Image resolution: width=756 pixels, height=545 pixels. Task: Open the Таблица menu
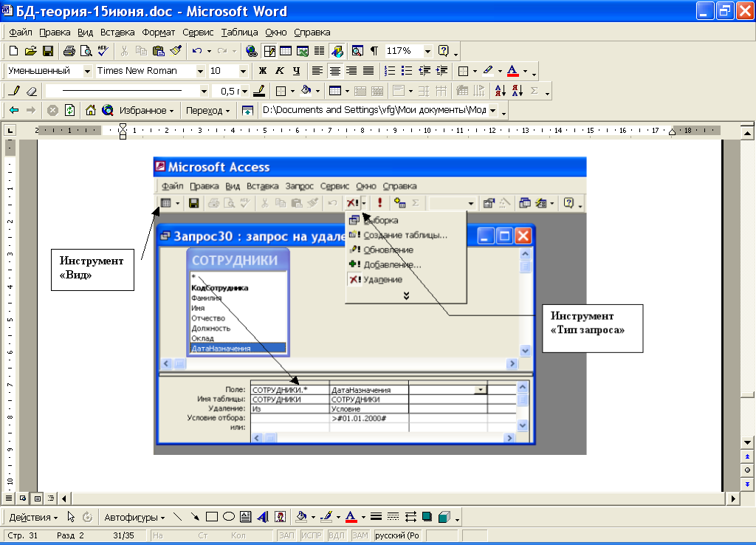(x=240, y=32)
